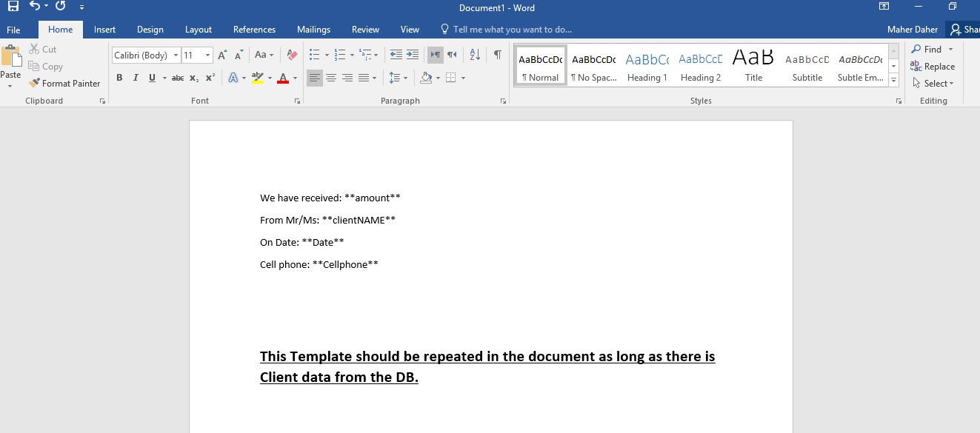
Task: Save document using the floppy disk icon
Action: tap(13, 7)
